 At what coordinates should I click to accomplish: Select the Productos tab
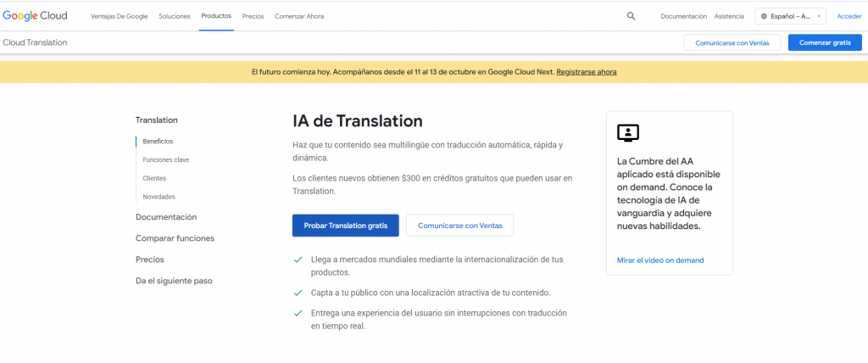[215, 16]
